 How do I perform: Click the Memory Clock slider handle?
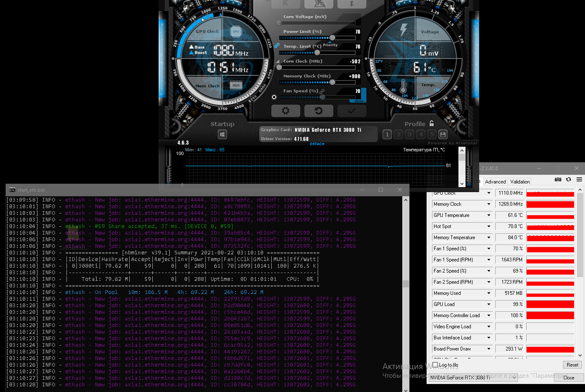point(332,82)
